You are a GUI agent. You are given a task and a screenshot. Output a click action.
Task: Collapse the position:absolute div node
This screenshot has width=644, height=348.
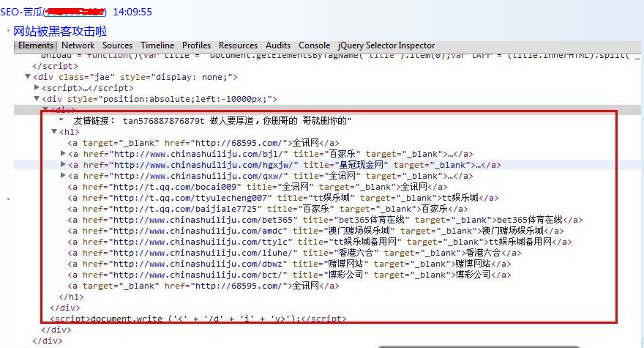pos(37,99)
